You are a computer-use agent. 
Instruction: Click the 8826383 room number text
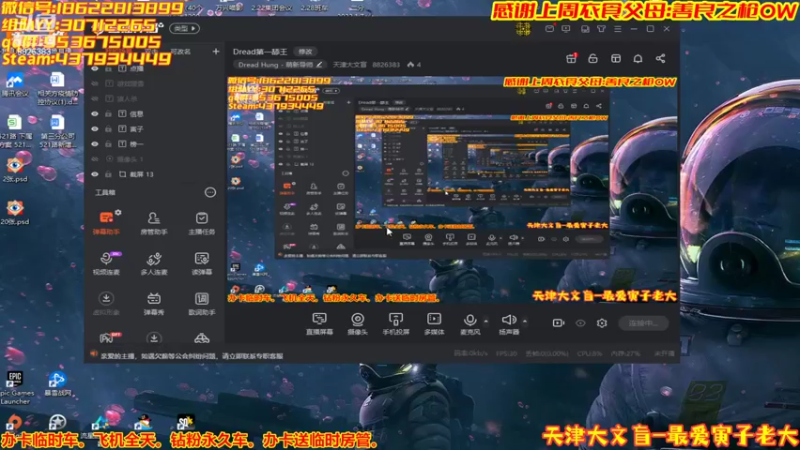pos(386,65)
